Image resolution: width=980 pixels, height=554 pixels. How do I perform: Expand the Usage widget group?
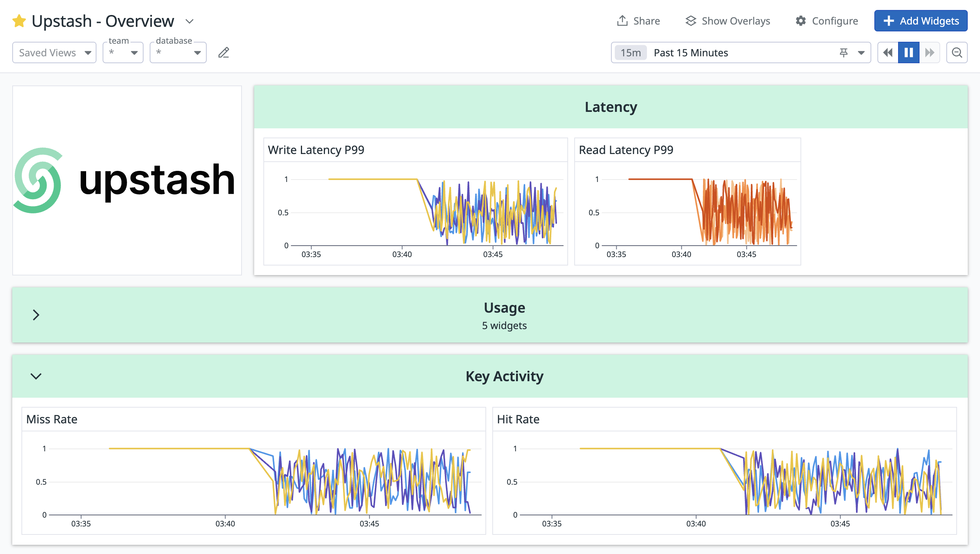(x=36, y=315)
